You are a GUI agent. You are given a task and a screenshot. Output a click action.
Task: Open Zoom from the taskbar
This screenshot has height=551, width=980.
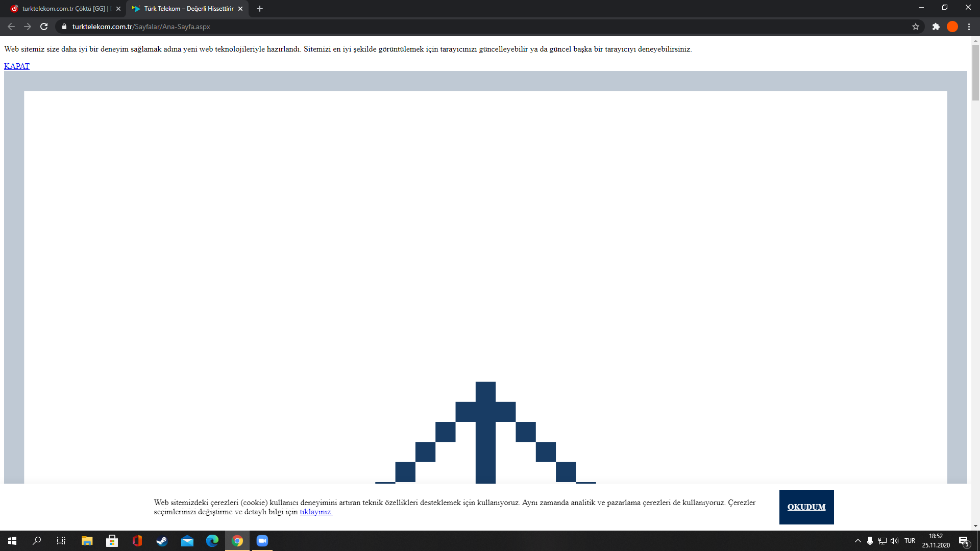(262, 541)
